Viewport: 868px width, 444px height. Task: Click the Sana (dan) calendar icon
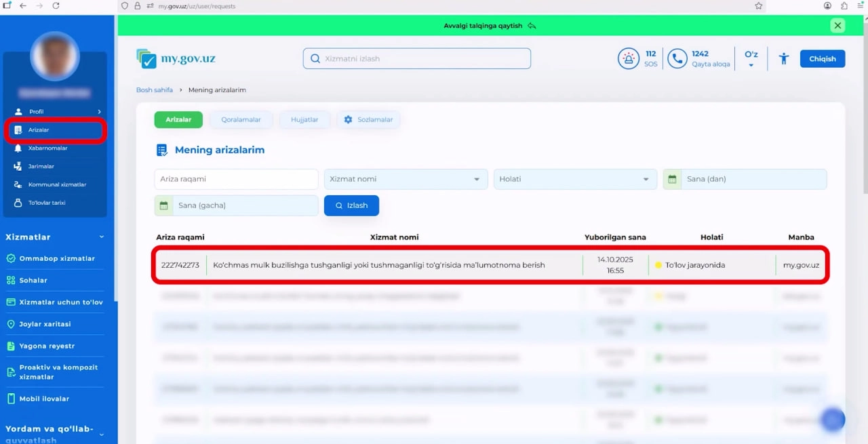672,180
